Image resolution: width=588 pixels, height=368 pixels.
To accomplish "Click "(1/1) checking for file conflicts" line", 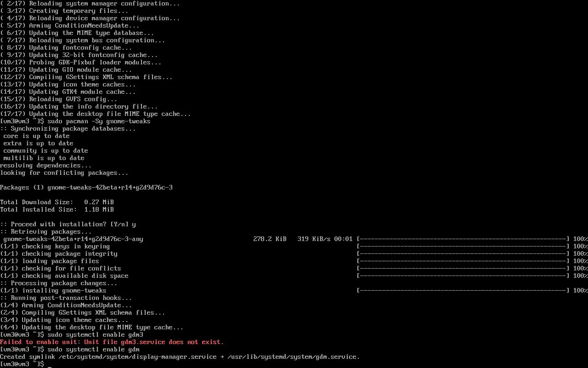I will coord(61,268).
